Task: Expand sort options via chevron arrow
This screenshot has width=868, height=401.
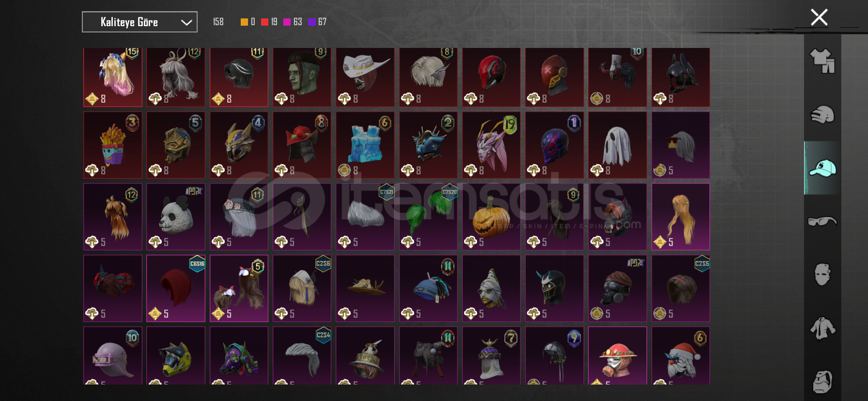Action: tap(186, 22)
